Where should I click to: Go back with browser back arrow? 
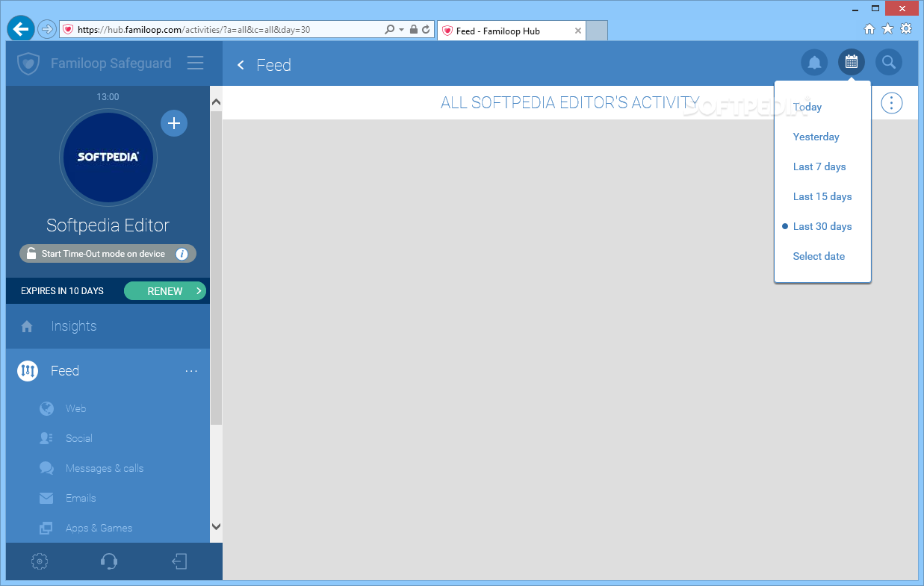click(x=21, y=29)
